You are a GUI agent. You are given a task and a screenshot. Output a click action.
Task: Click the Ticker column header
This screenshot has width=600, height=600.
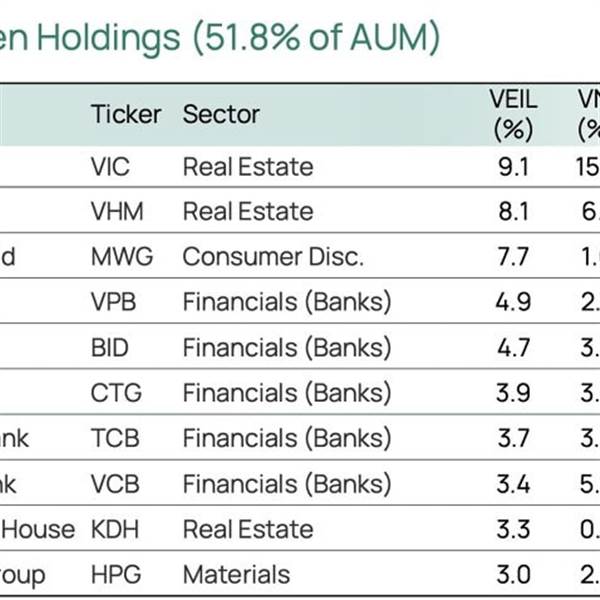(126, 114)
